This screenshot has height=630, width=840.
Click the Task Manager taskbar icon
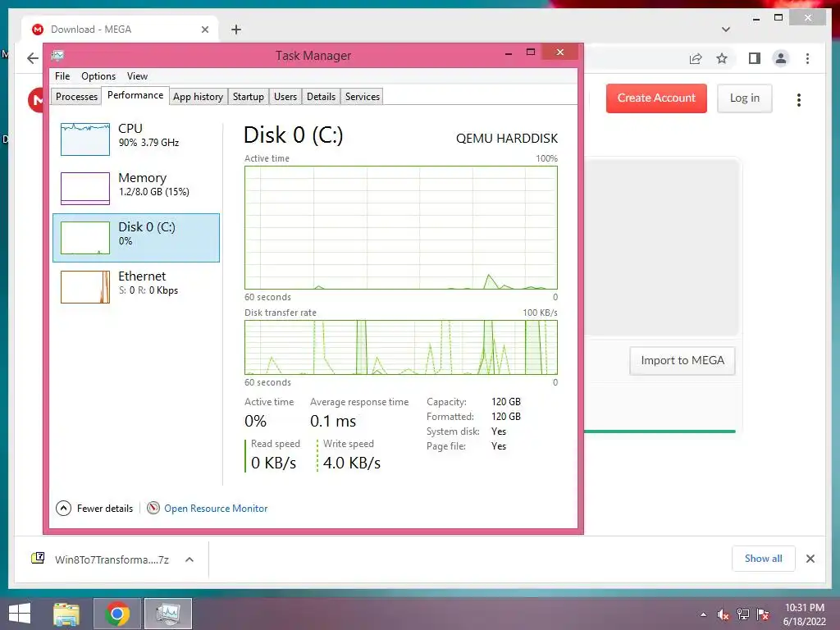point(167,614)
